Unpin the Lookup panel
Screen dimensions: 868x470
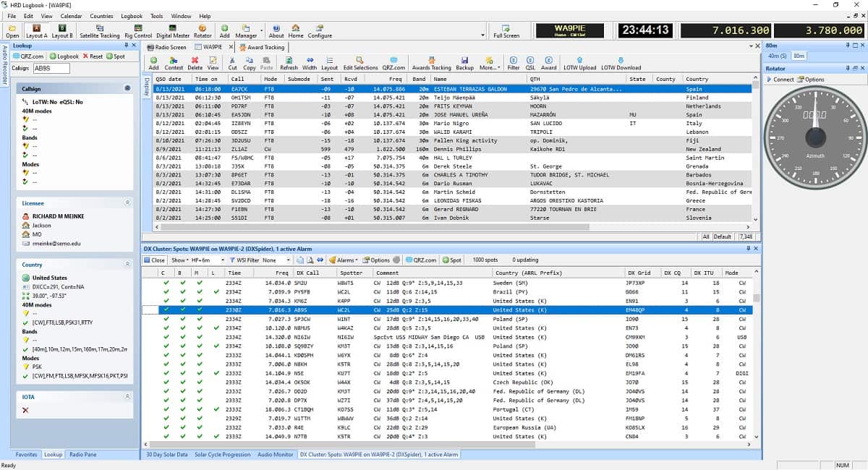(x=124, y=46)
